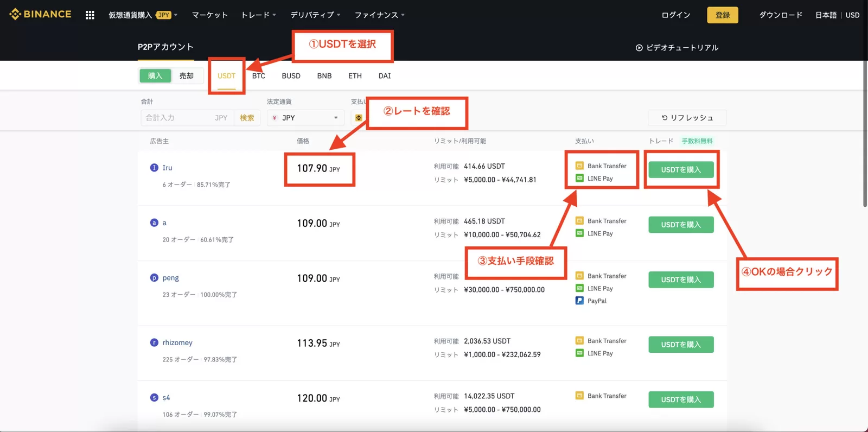Open the マーケット menu item
The width and height of the screenshot is (868, 432).
click(209, 15)
